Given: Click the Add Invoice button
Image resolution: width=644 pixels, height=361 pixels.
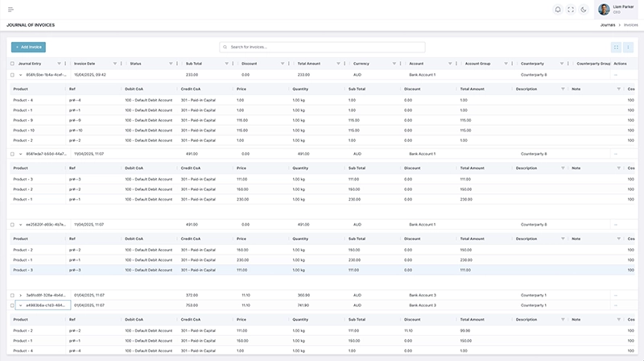Looking at the screenshot, I should 28,48.
